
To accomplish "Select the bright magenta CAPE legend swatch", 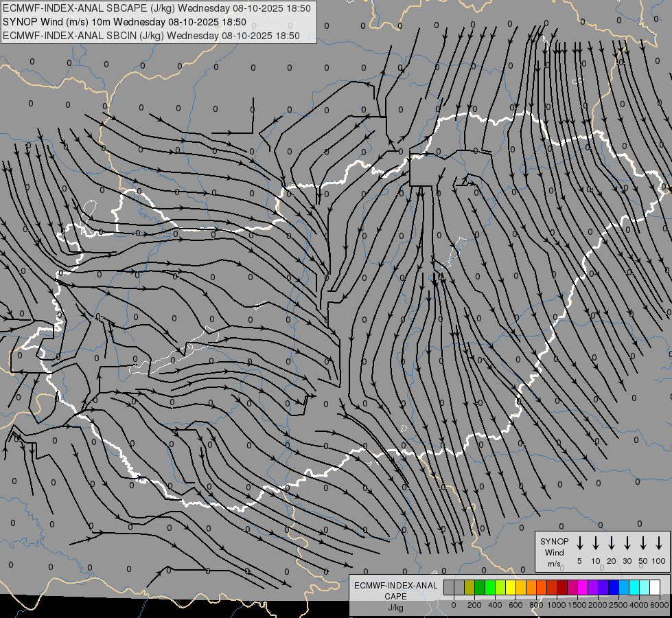I will click(583, 587).
